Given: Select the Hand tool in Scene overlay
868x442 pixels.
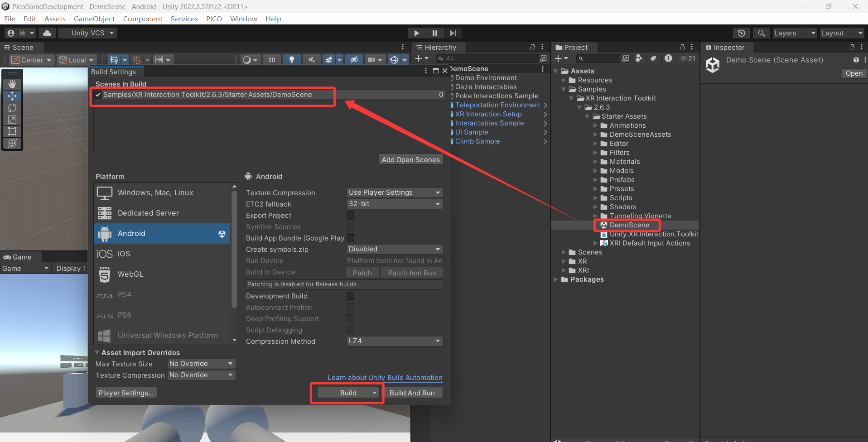Looking at the screenshot, I should coord(12,84).
